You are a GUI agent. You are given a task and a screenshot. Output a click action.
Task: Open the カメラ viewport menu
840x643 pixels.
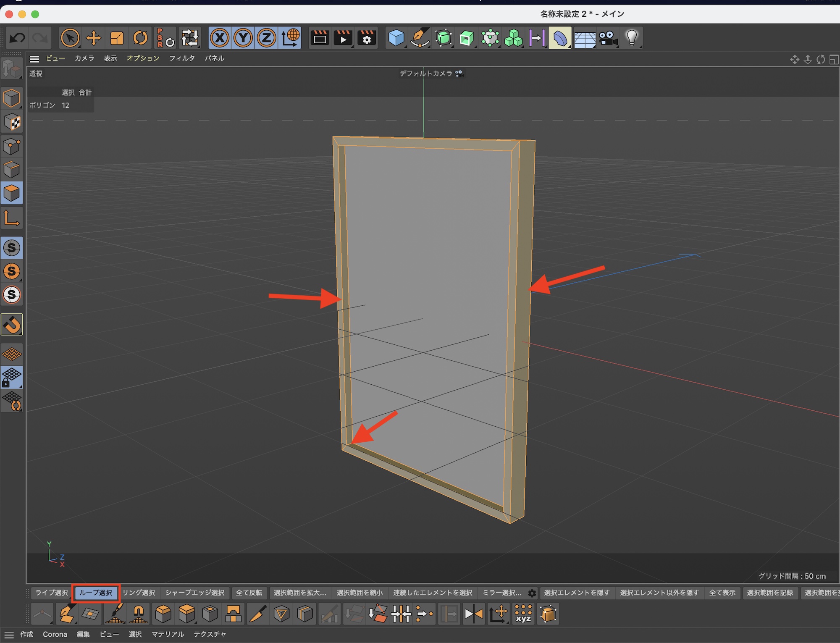click(84, 58)
